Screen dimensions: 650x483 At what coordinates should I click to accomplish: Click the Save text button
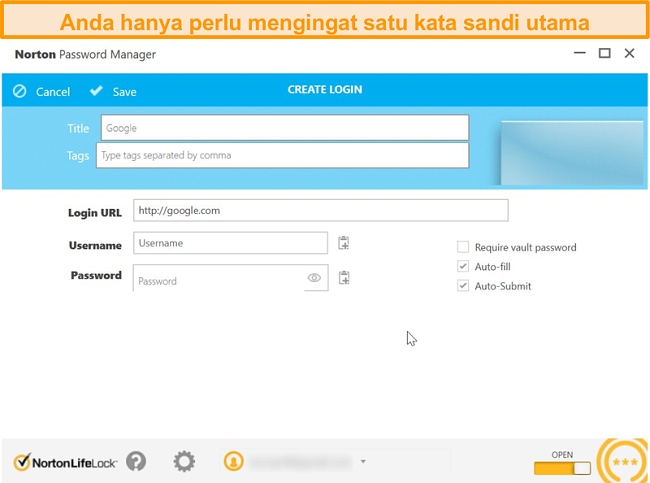(124, 92)
